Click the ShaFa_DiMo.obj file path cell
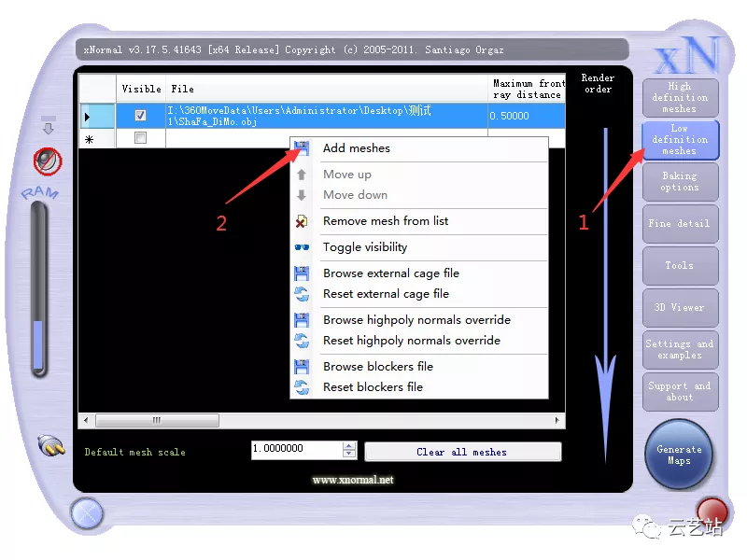The image size is (747, 560). (x=327, y=116)
